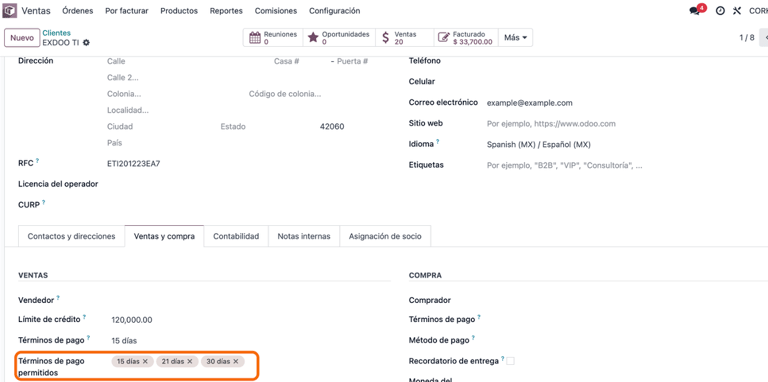The width and height of the screenshot is (768, 382).
Task: Remove the 21 días payment term tag
Action: 190,361
